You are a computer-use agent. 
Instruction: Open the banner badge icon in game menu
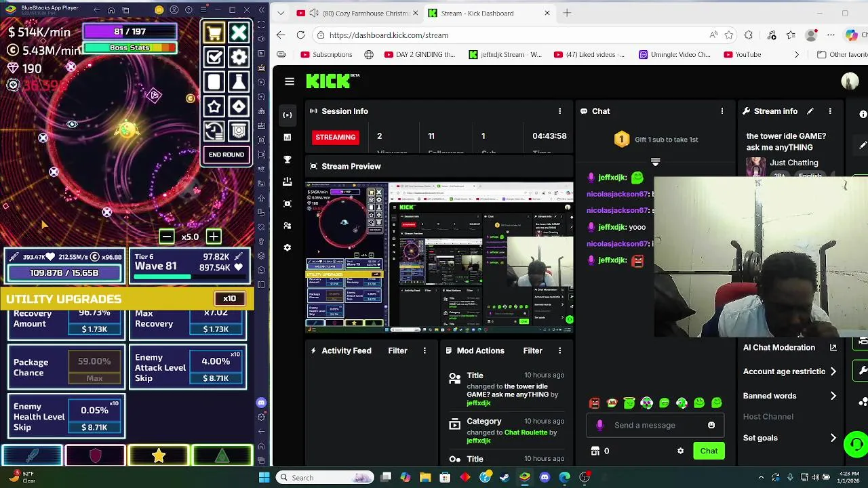(239, 131)
